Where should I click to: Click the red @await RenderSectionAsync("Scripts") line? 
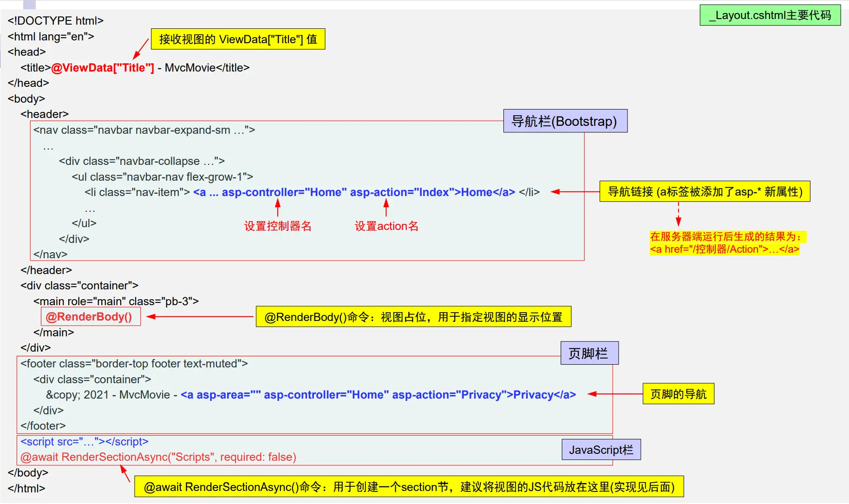[x=158, y=457]
